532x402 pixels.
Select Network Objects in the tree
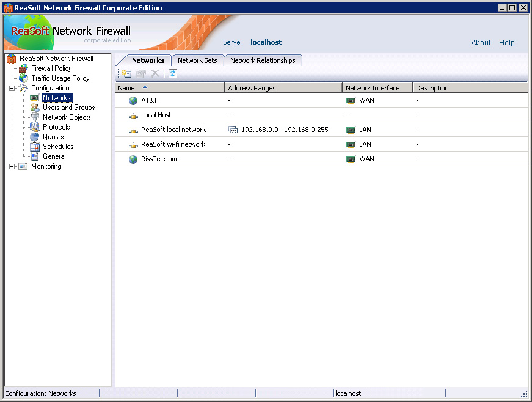click(67, 117)
